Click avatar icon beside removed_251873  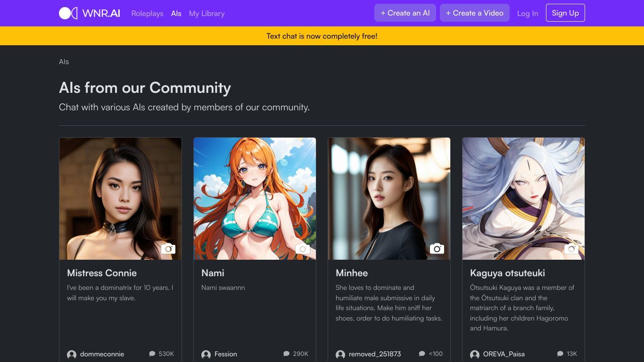pos(340,354)
